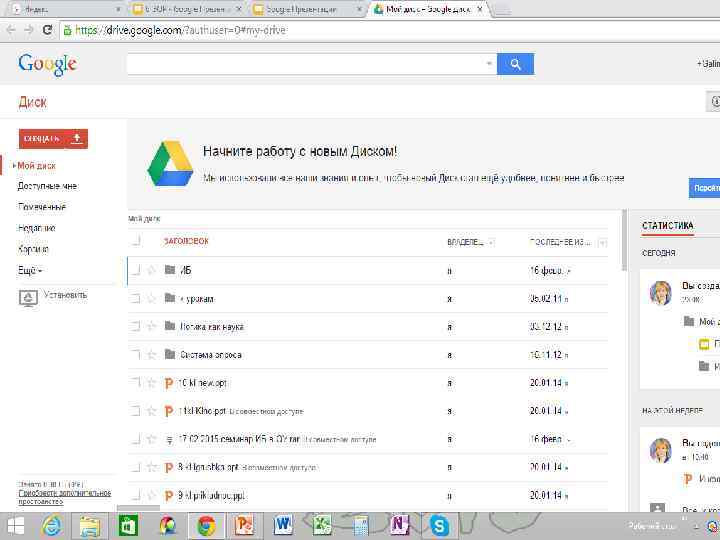
Task: Star the к урокам folder
Action: [152, 298]
